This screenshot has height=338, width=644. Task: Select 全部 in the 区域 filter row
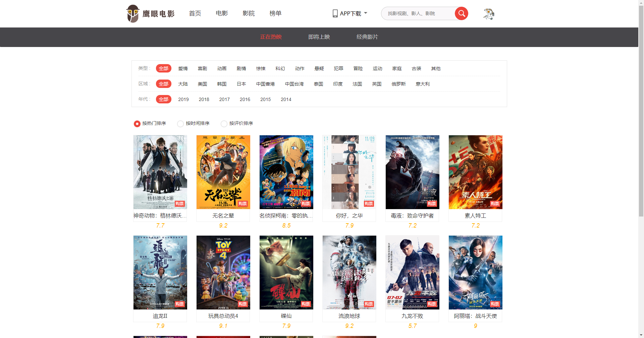click(x=164, y=84)
